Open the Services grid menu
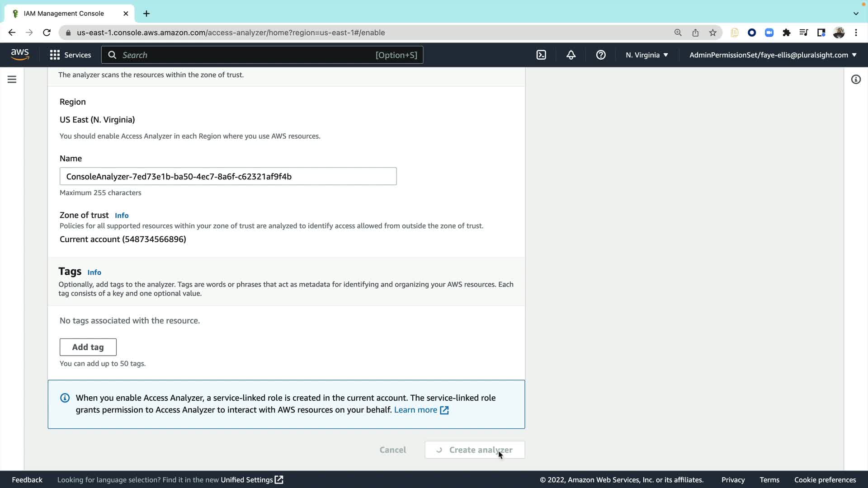868x488 pixels. click(x=70, y=55)
